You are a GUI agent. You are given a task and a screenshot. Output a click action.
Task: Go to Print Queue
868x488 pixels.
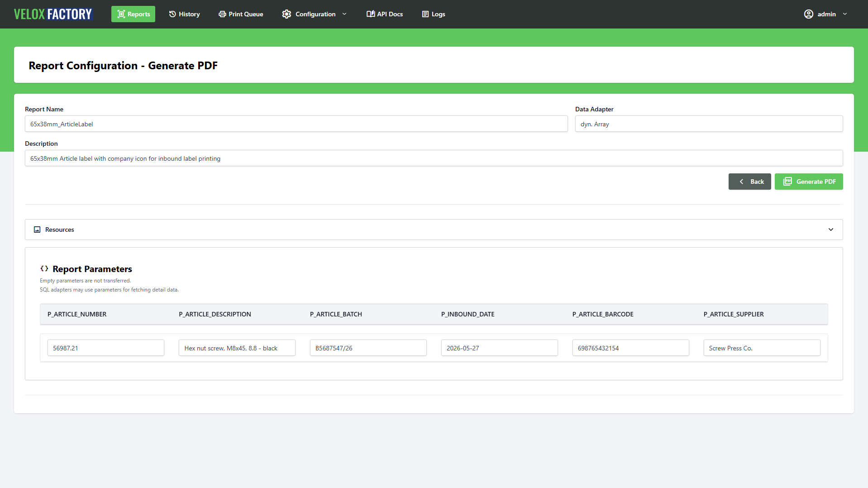(241, 14)
